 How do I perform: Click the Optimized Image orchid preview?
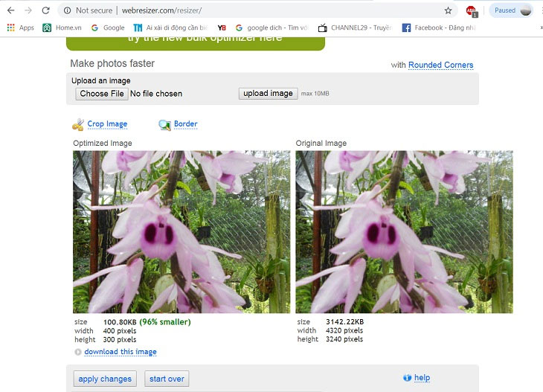click(181, 231)
